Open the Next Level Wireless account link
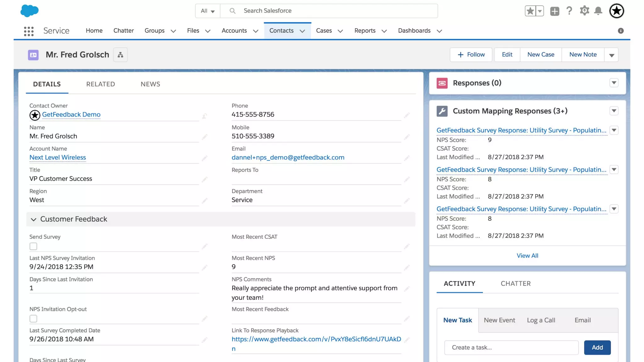The image size is (644, 362). pos(58,157)
